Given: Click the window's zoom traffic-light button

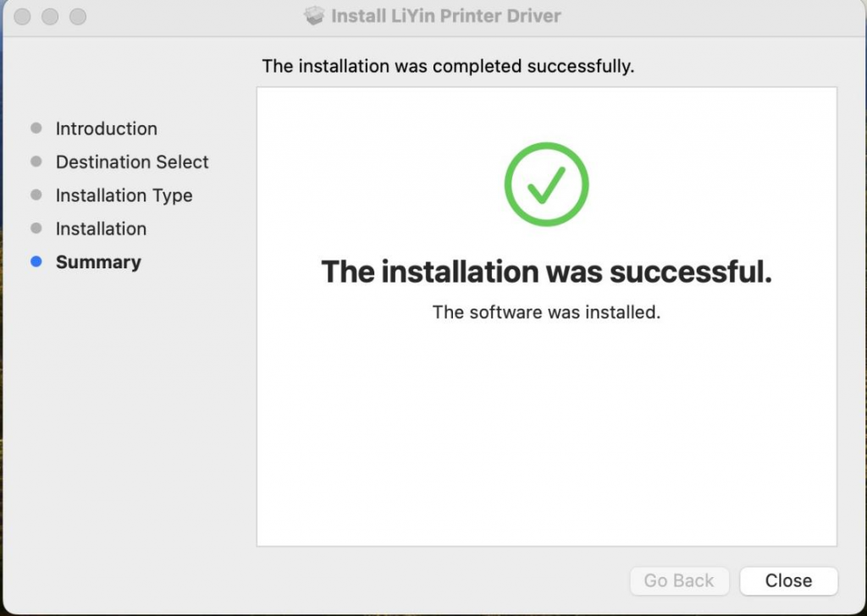Looking at the screenshot, I should click(x=78, y=17).
